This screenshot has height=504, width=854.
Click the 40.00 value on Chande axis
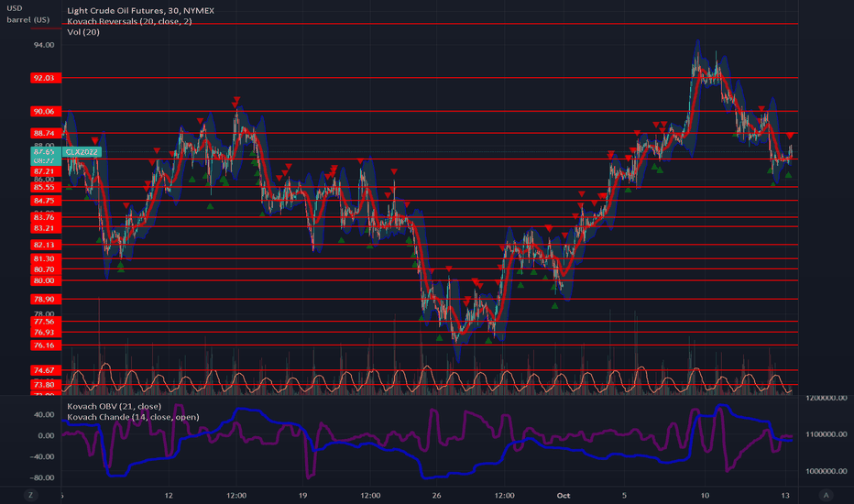[44, 414]
